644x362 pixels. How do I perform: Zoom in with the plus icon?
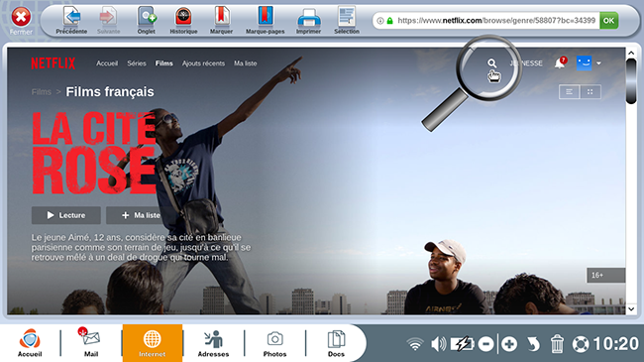(x=509, y=344)
